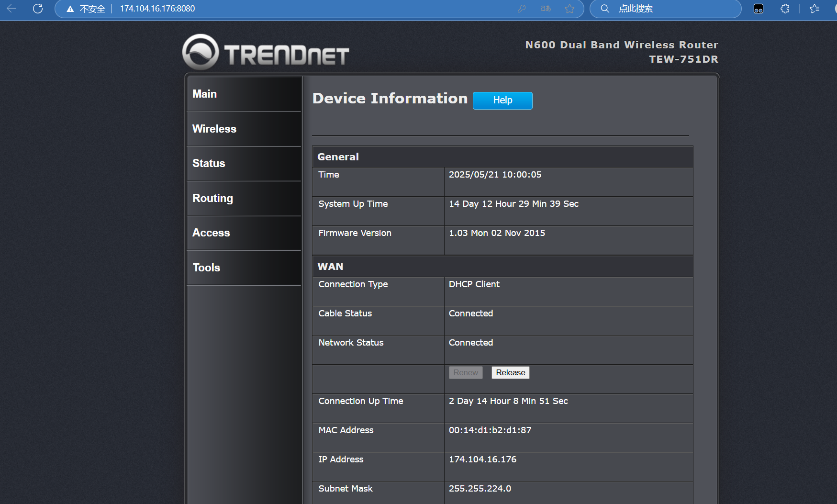
Task: Open the Tools menu section
Action: pos(244,268)
